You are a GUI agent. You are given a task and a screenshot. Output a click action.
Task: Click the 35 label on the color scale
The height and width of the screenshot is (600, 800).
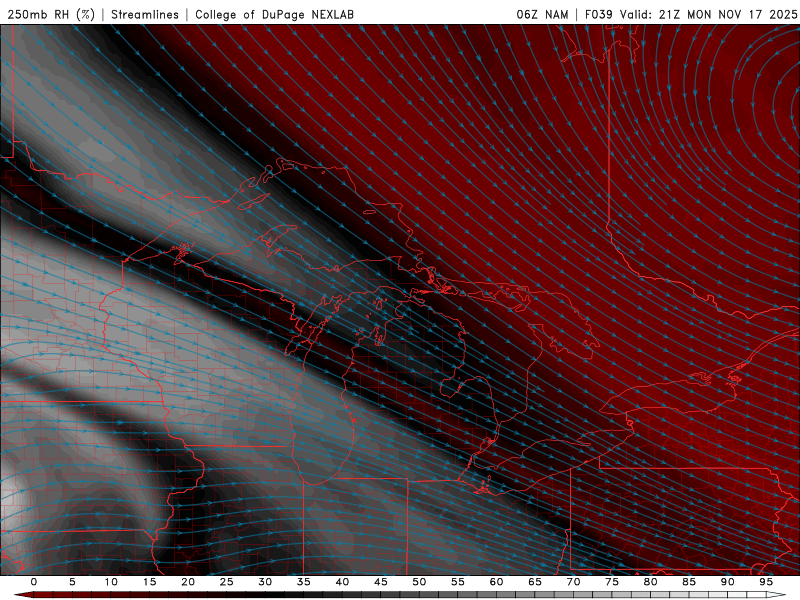point(304,582)
